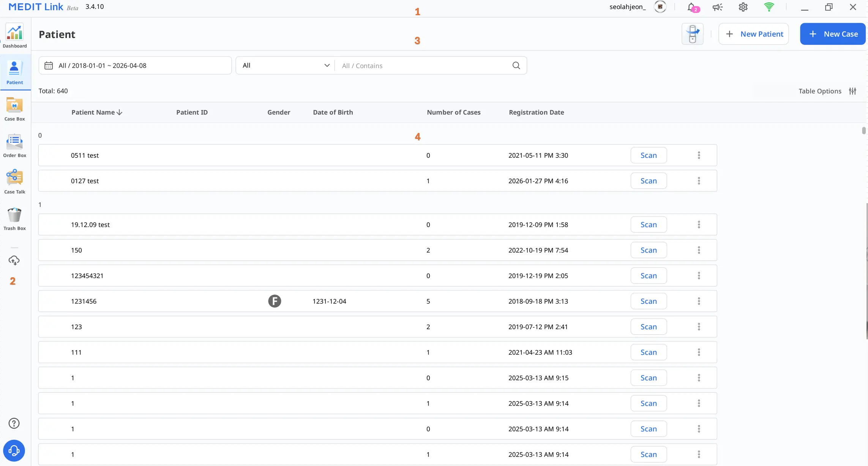Image resolution: width=868 pixels, height=466 pixels.
Task: Open the Table Options sliders icon
Action: (x=853, y=91)
